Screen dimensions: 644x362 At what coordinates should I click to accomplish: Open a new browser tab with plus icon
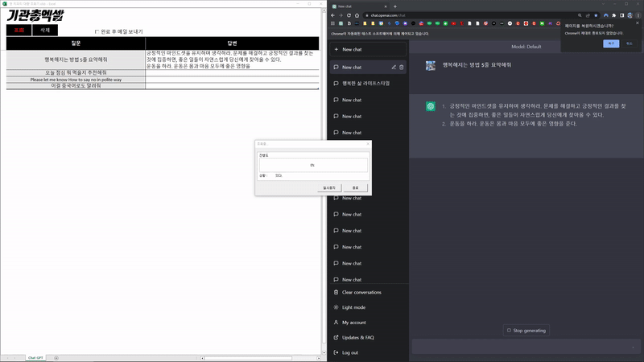click(395, 6)
